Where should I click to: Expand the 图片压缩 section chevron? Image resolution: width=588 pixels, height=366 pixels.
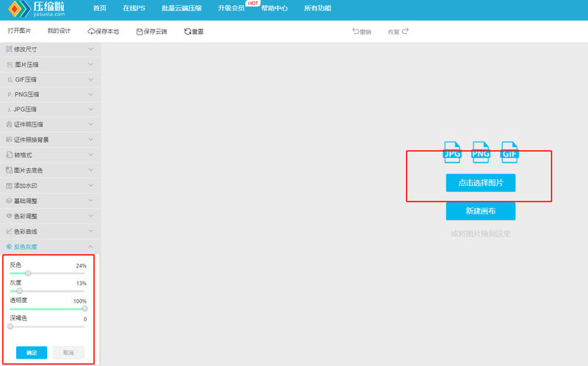pos(90,65)
